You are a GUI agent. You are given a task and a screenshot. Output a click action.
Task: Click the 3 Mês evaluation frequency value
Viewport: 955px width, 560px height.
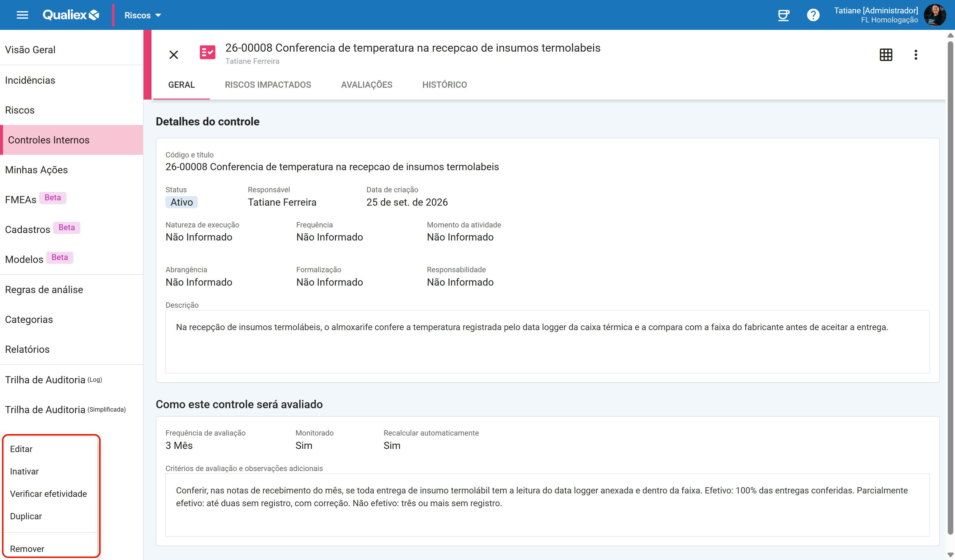click(179, 446)
